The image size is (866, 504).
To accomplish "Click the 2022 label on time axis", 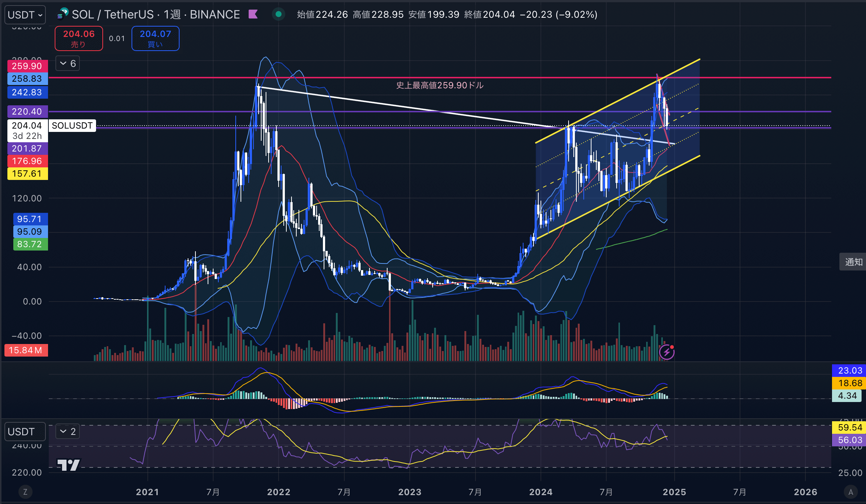I will (279, 492).
